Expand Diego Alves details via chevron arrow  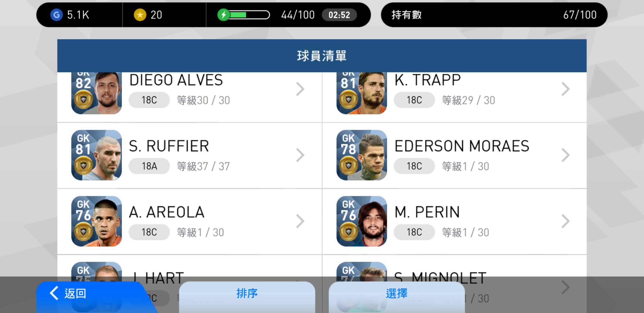pyautogui.click(x=300, y=89)
